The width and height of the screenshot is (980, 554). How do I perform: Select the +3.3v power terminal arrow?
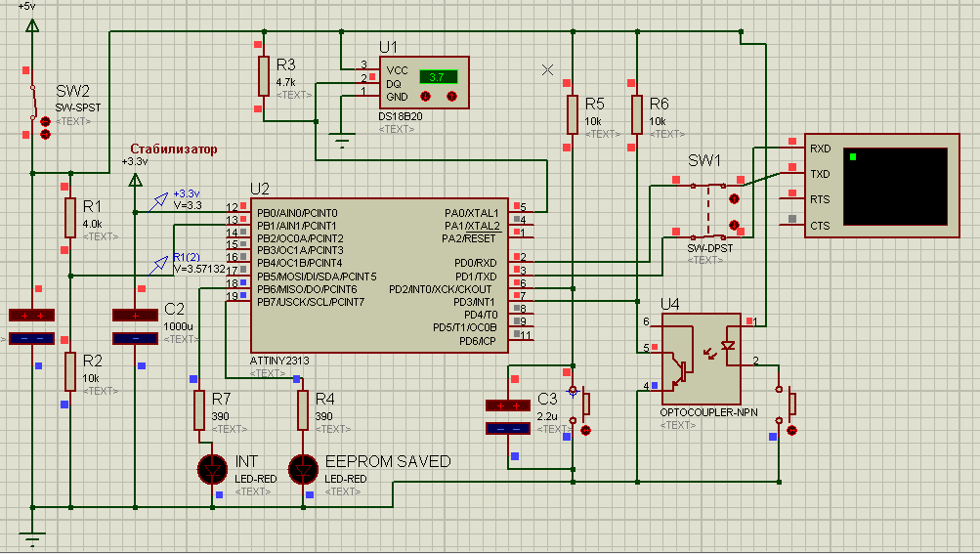click(x=135, y=180)
